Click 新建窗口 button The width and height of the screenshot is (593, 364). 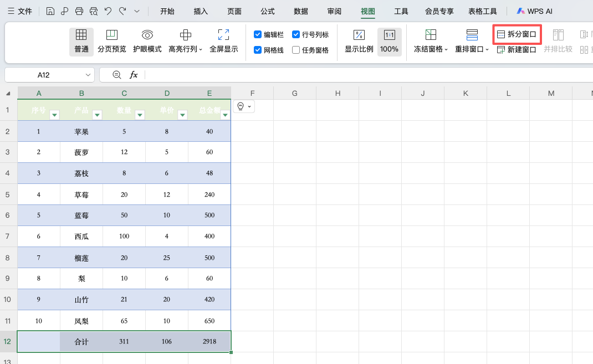pos(517,49)
